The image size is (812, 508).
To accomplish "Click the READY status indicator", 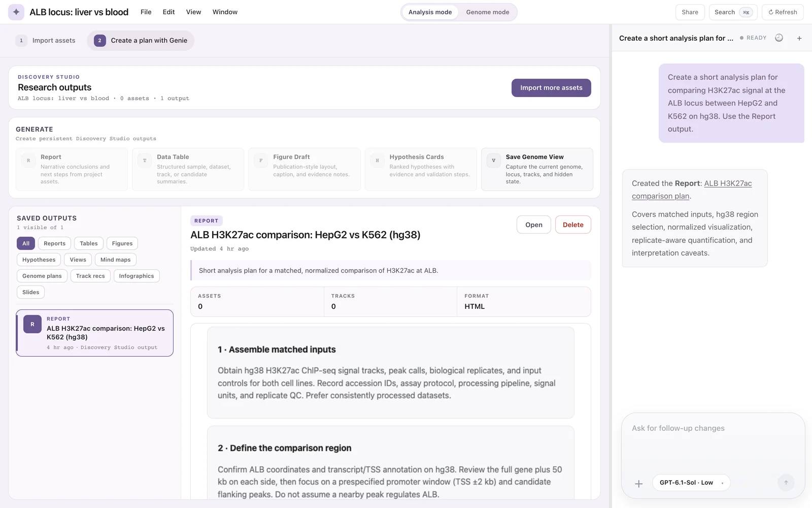I will [753, 38].
